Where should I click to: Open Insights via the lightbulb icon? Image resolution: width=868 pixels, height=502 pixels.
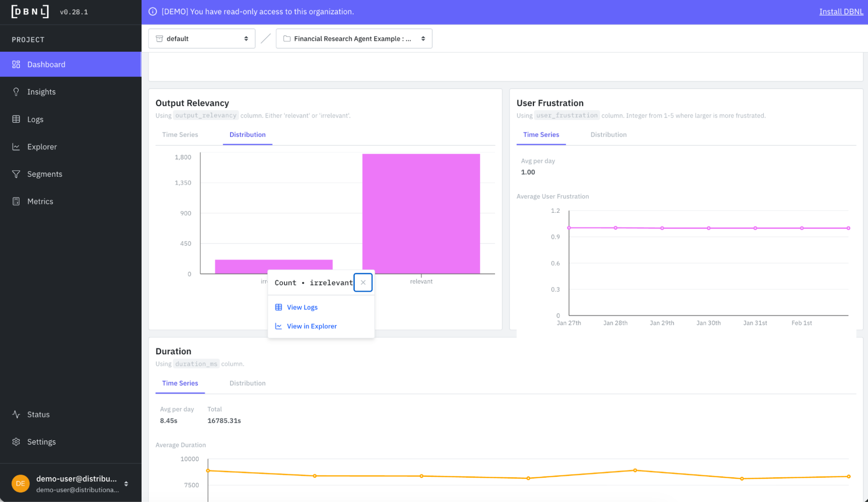click(16, 92)
